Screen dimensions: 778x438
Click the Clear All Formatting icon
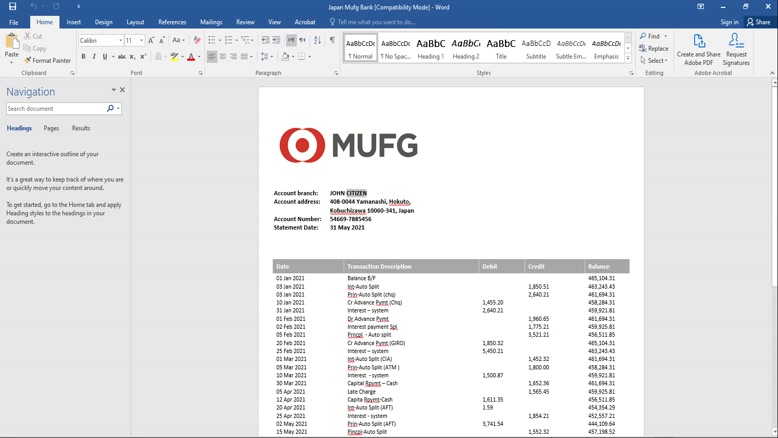tap(197, 40)
